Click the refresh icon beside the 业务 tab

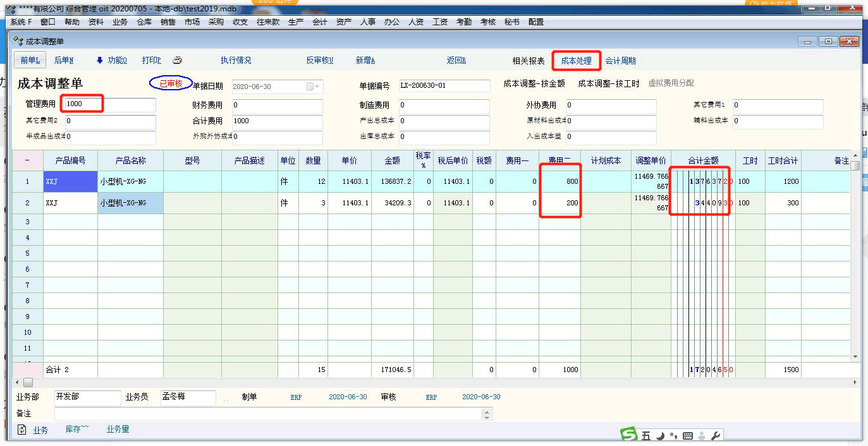click(x=22, y=430)
